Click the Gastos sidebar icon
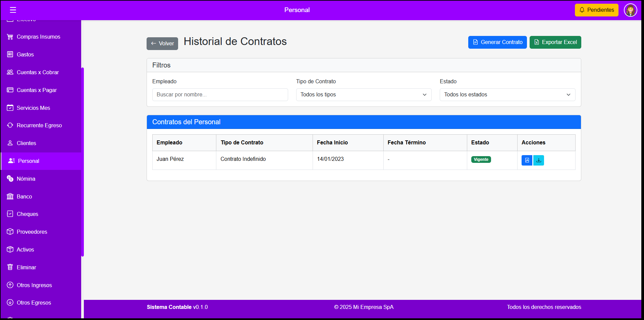The width and height of the screenshot is (644, 320). pyautogui.click(x=10, y=54)
